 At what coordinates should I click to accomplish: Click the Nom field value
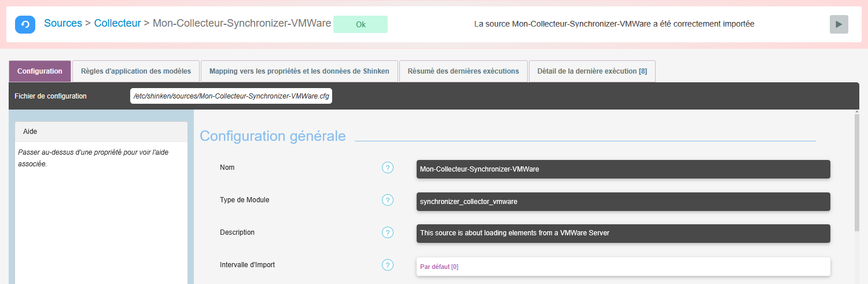pyautogui.click(x=623, y=169)
